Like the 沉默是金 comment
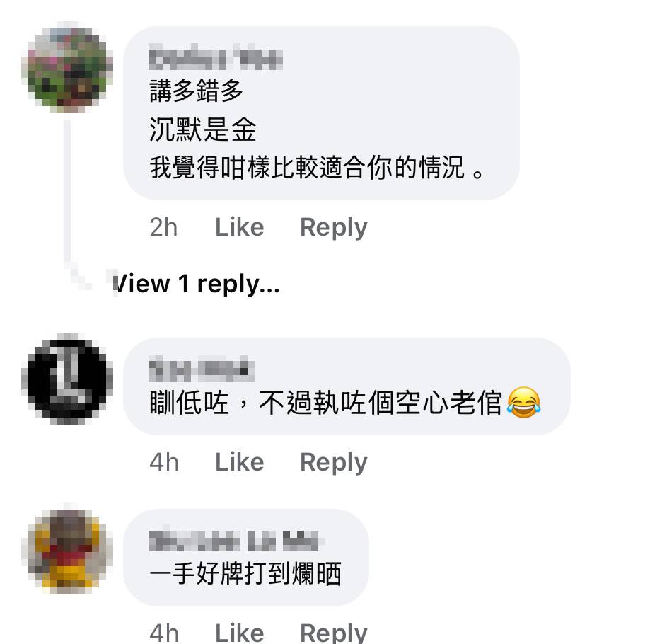The height and width of the screenshot is (644, 662). coord(239,227)
